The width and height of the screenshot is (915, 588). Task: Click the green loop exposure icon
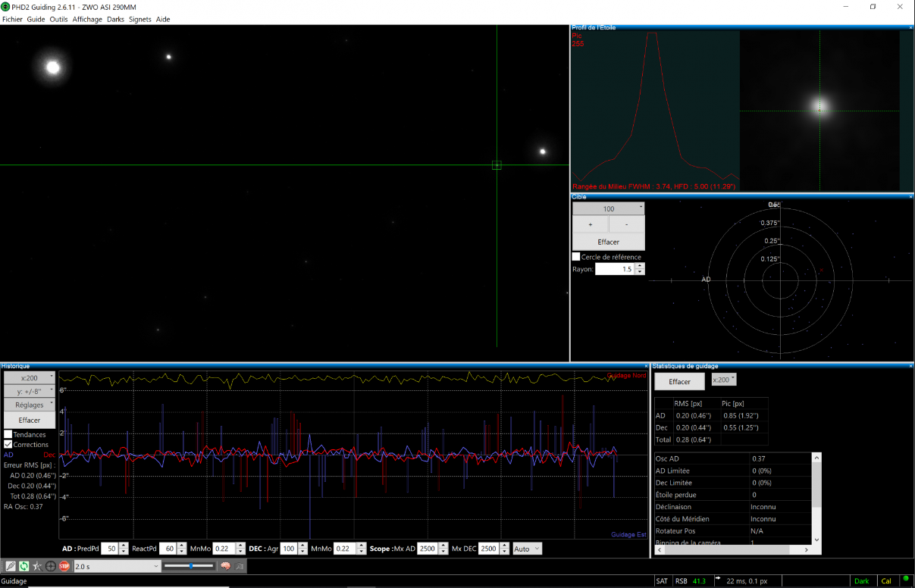click(x=24, y=566)
